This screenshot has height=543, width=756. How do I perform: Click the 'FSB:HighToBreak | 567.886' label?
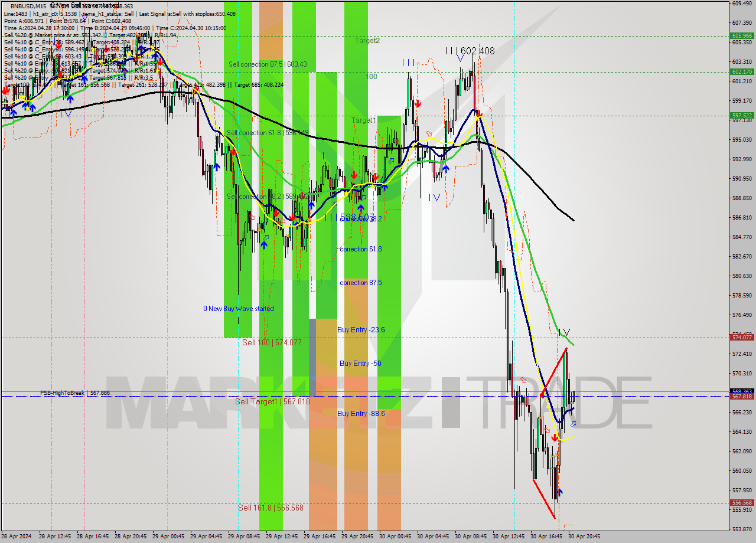coord(75,393)
